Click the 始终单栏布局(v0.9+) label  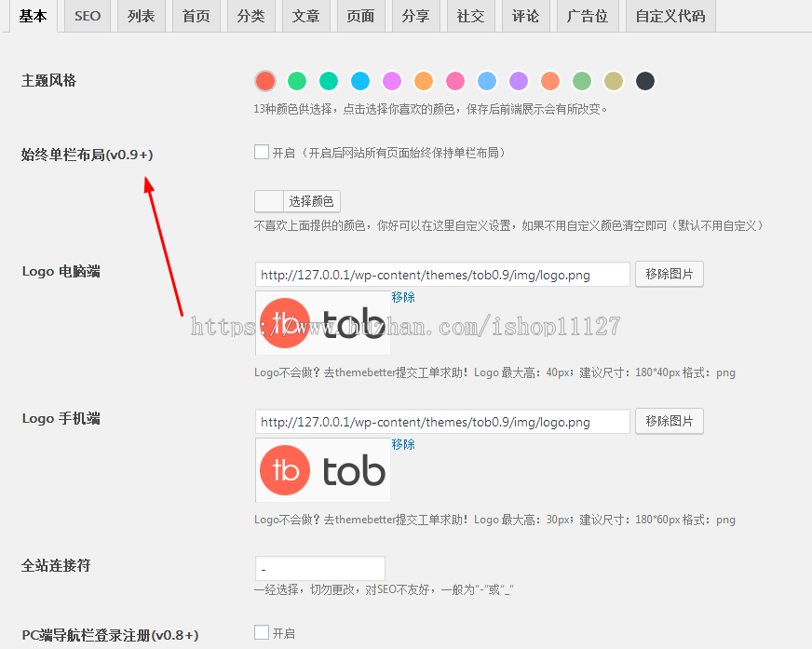(87, 155)
